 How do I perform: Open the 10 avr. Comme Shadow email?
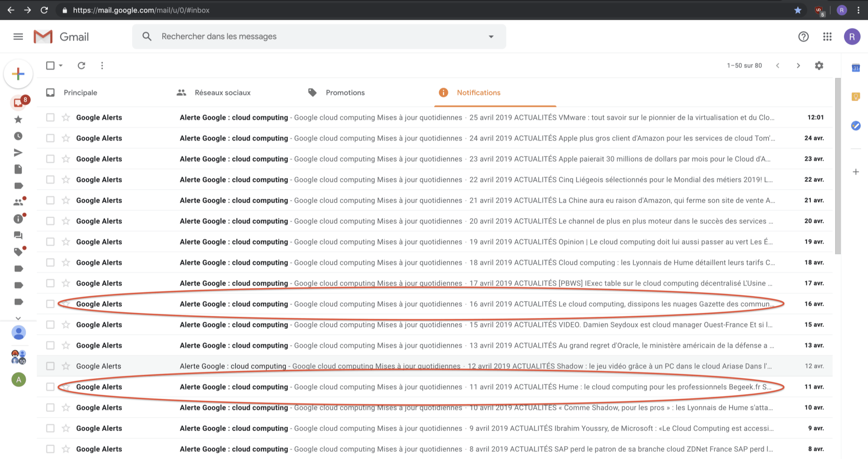tap(435, 407)
